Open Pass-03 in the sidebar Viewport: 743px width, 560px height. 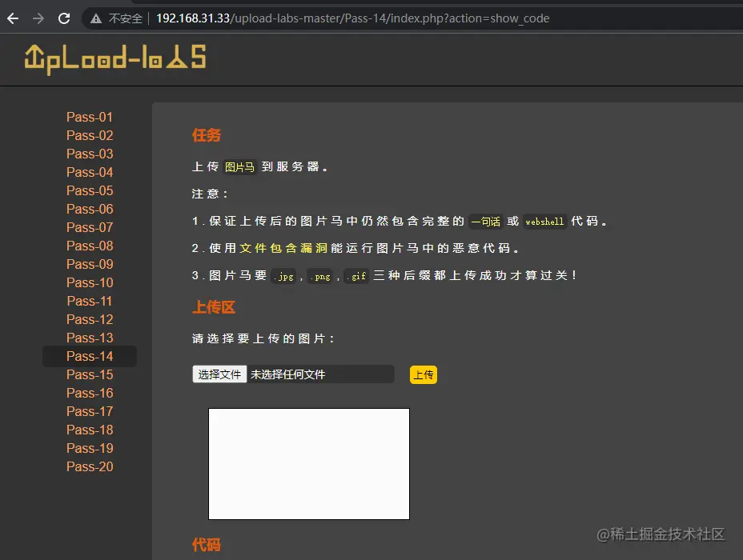[x=90, y=154]
